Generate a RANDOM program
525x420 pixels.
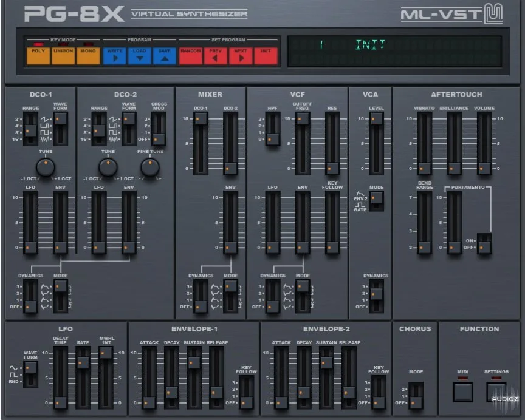coord(191,56)
